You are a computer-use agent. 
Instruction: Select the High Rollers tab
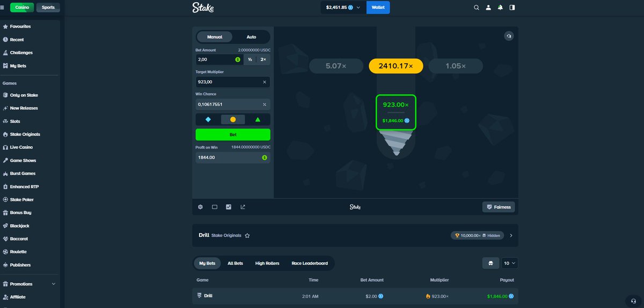point(267,263)
